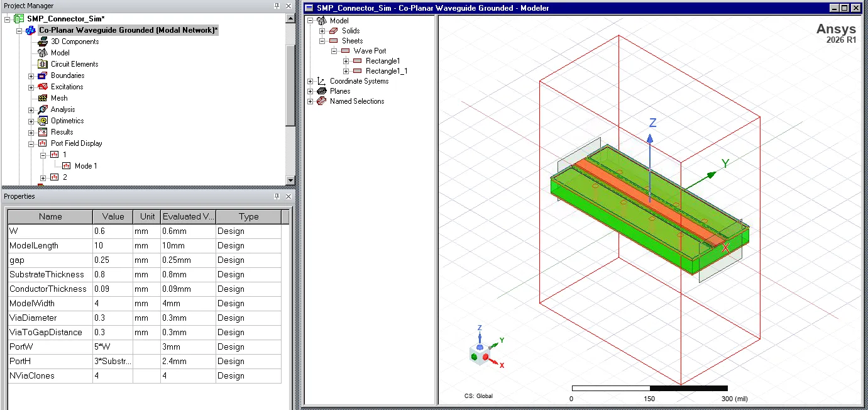Click the Rectangle1 sheet icon
Screen dimensions: 868x410
pyautogui.click(x=358, y=61)
